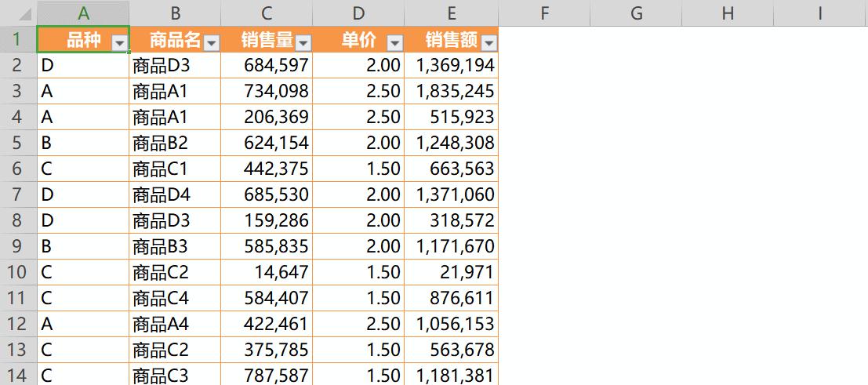Viewport: 868px width, 385px height.
Task: Select column H header
Action: (728, 13)
